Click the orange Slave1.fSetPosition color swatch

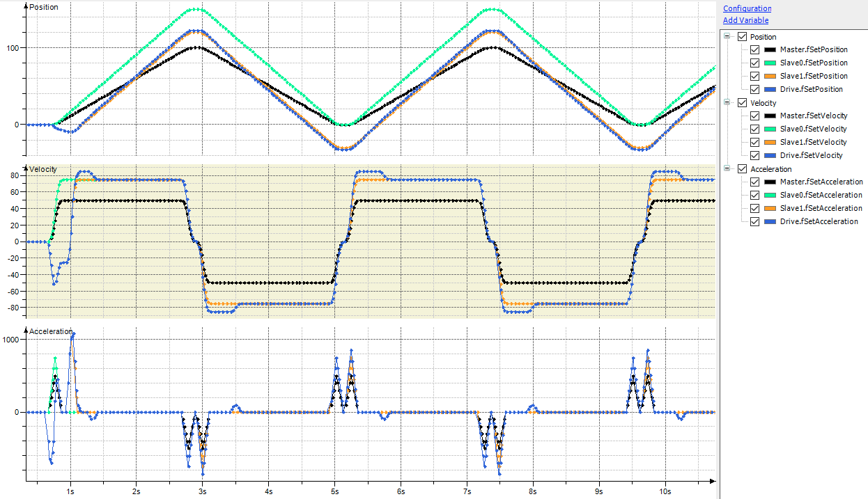[x=770, y=77]
